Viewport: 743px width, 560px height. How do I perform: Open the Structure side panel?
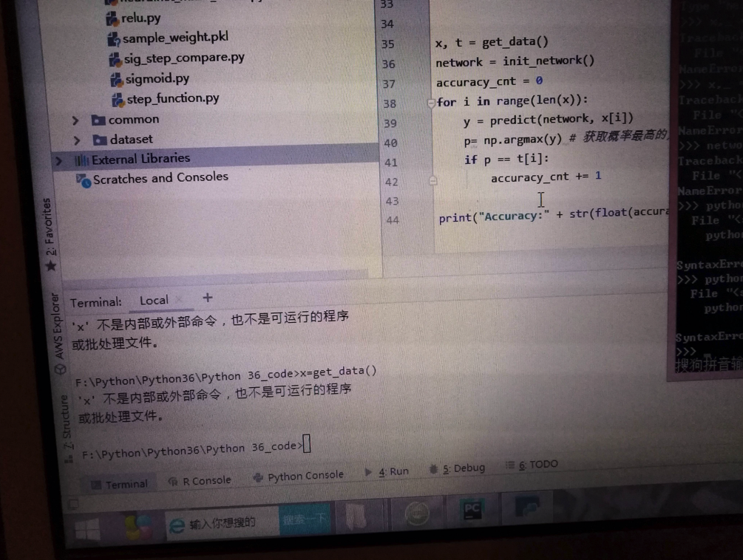coord(66,422)
